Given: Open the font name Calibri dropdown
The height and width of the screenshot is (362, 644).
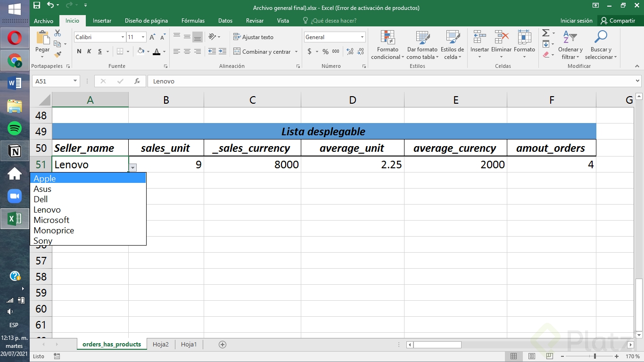Looking at the screenshot, I should coord(123,37).
